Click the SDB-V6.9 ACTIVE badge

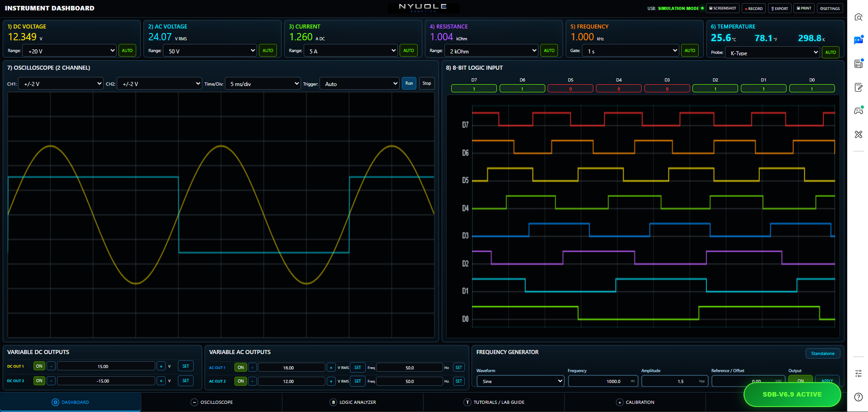(x=792, y=394)
